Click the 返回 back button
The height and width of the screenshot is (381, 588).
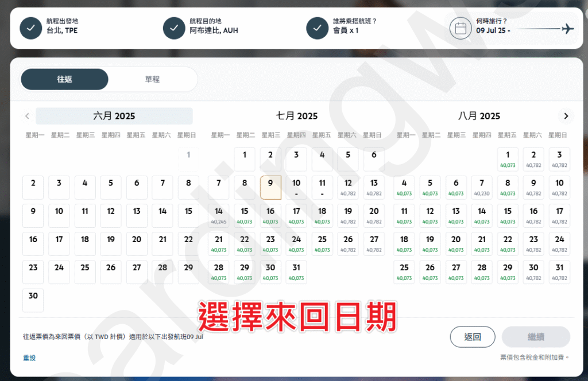pyautogui.click(x=473, y=337)
